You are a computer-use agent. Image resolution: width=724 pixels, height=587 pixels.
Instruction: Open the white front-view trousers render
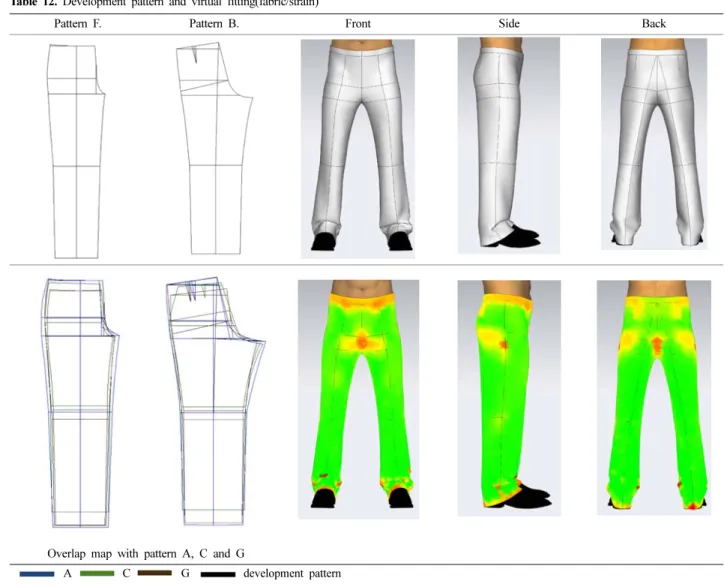coord(358,149)
